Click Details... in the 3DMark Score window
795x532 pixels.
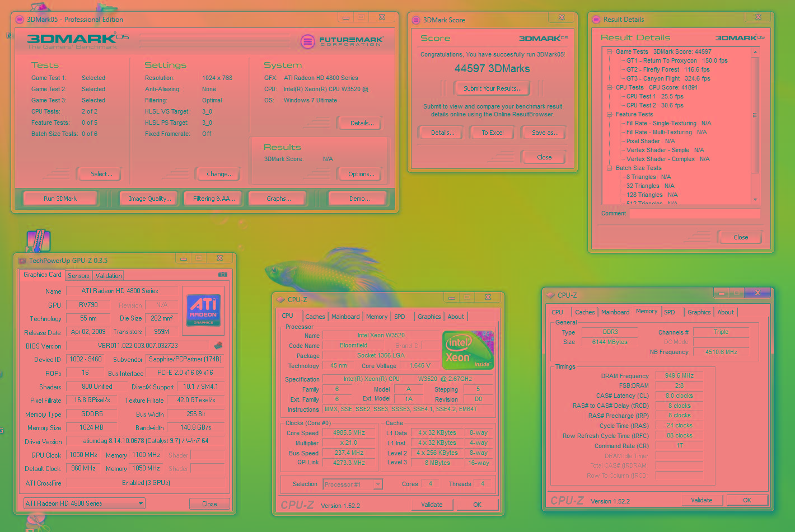[x=442, y=133]
